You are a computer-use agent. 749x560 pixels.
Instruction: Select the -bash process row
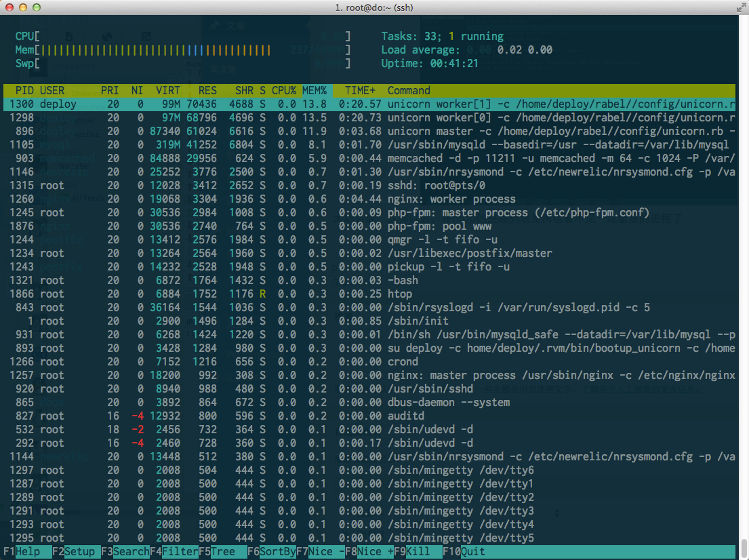click(x=369, y=280)
